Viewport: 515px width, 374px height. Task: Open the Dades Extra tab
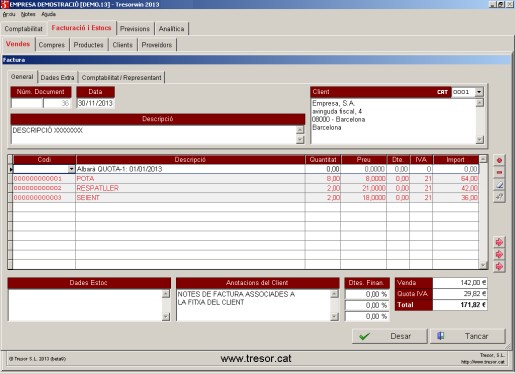57,78
